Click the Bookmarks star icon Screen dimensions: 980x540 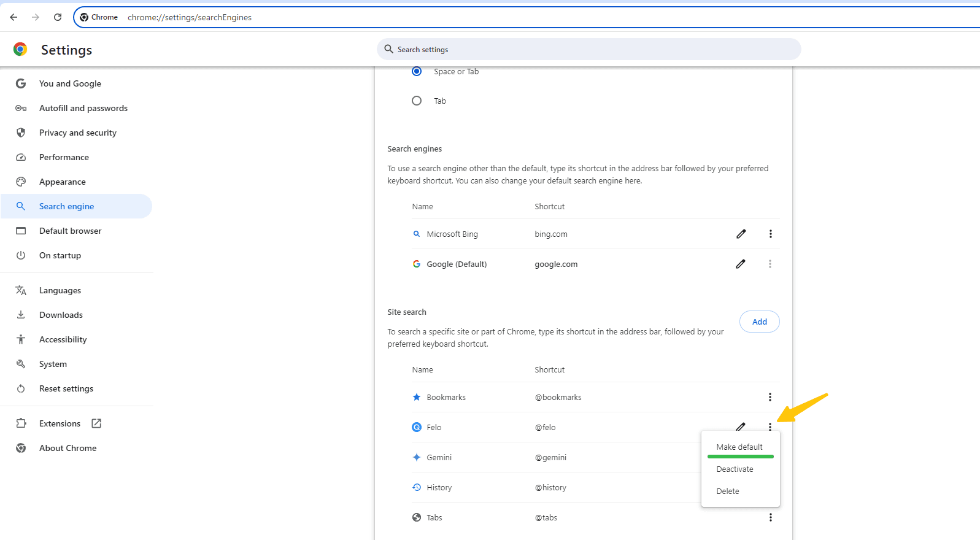coord(417,397)
